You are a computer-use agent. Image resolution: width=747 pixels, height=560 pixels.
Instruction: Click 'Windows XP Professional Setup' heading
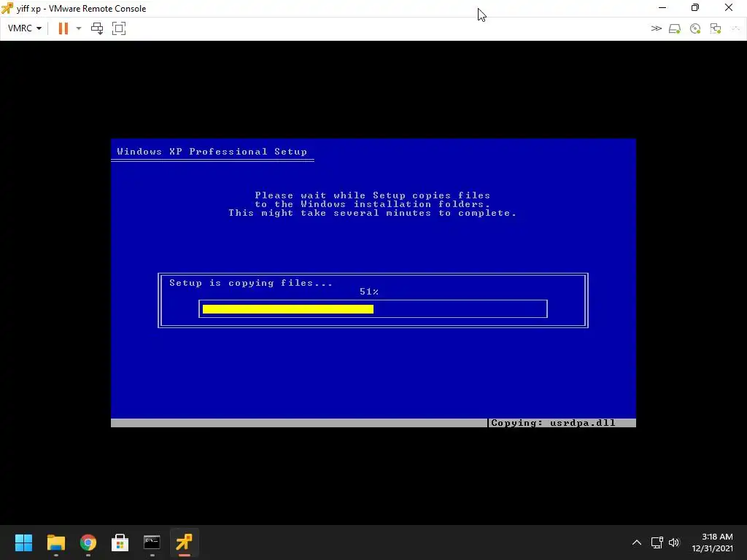click(212, 152)
